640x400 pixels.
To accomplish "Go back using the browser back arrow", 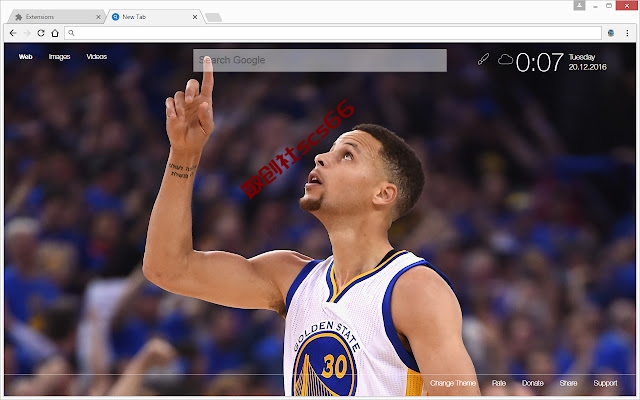I will (x=13, y=33).
